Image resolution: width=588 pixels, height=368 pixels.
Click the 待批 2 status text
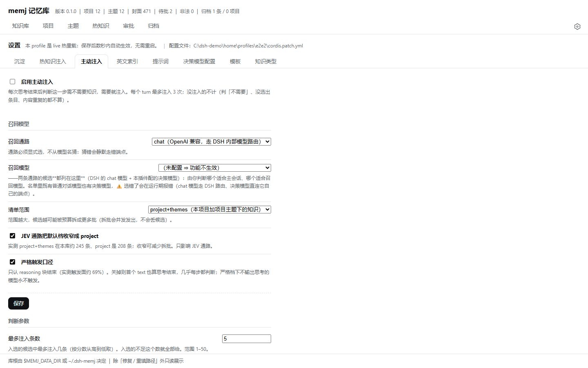pos(165,11)
